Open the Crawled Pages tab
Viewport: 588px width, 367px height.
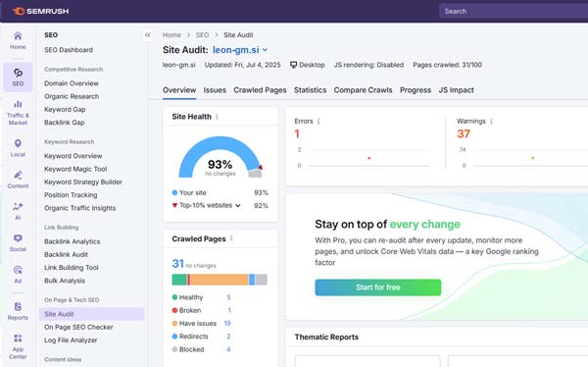(260, 90)
